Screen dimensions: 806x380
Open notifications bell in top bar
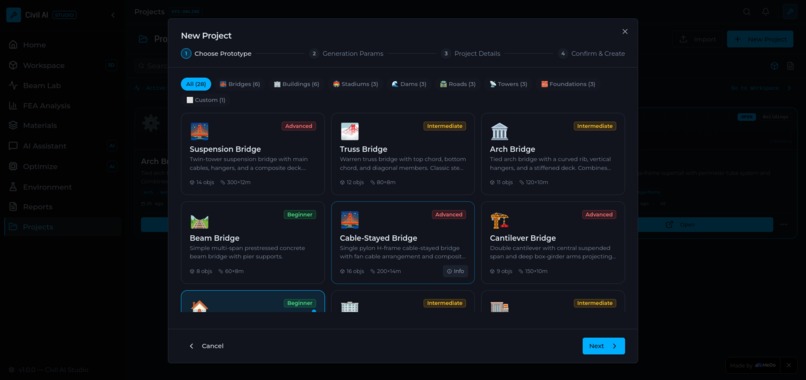(766, 11)
